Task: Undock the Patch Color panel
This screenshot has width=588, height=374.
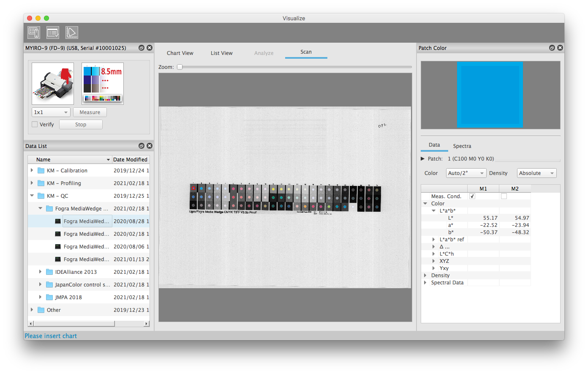Action: pyautogui.click(x=552, y=48)
